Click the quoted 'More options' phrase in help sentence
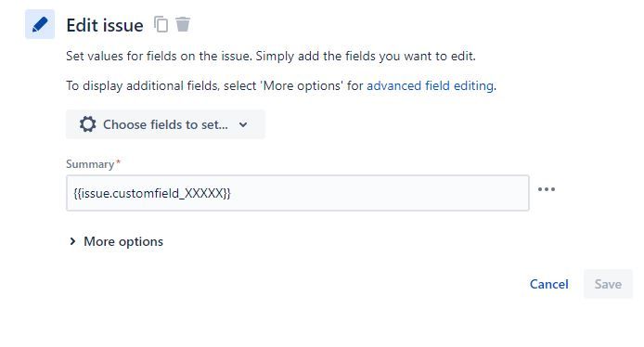The height and width of the screenshot is (347, 644). (302, 85)
